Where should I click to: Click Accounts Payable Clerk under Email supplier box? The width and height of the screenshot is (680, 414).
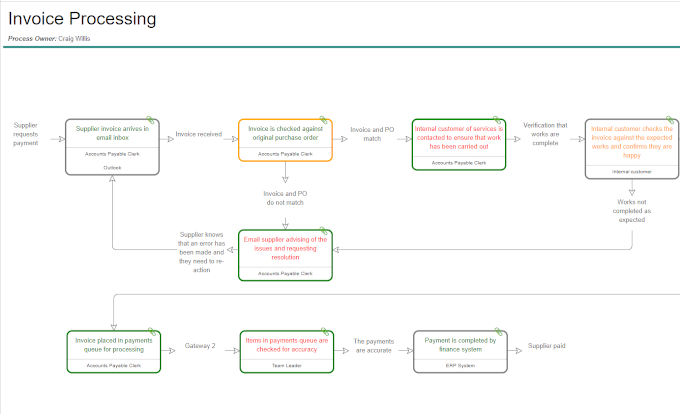[285, 274]
